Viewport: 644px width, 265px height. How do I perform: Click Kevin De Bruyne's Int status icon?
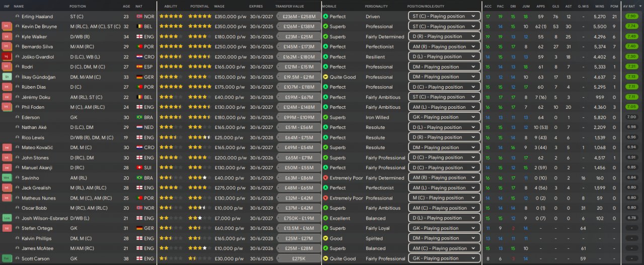(x=7, y=26)
